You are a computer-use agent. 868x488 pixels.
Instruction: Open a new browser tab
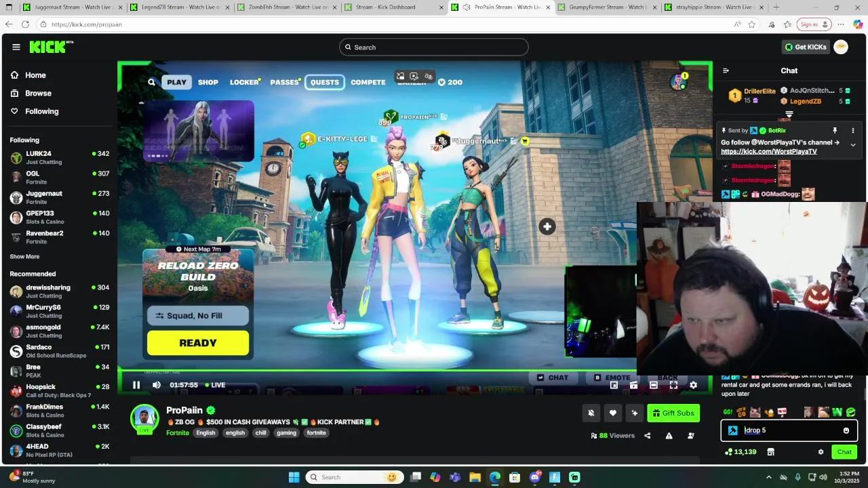click(776, 7)
